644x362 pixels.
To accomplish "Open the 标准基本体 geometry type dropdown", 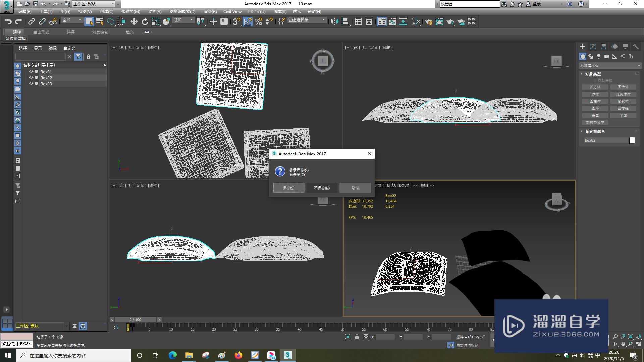I will pyautogui.click(x=610, y=66).
